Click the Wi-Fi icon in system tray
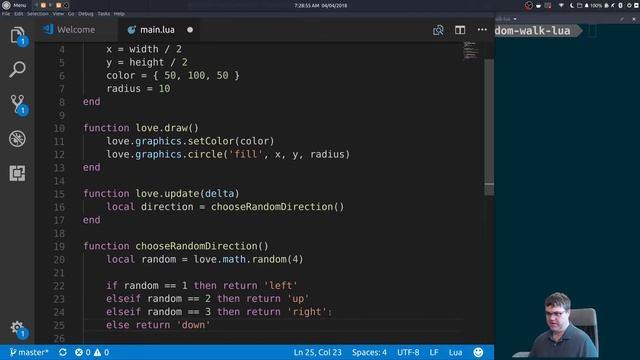 561,5
